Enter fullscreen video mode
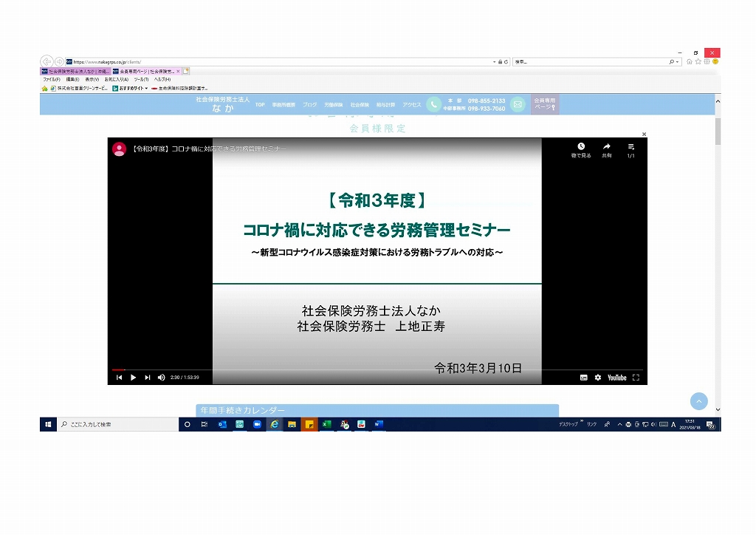 636,378
